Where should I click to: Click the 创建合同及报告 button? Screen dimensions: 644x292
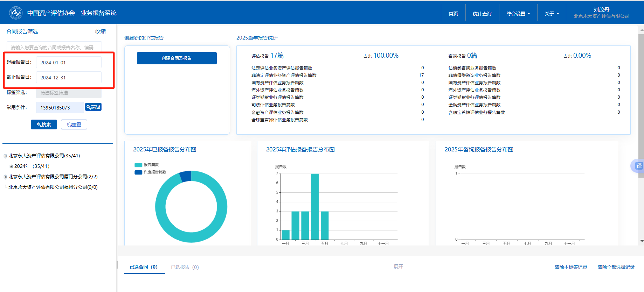click(176, 58)
